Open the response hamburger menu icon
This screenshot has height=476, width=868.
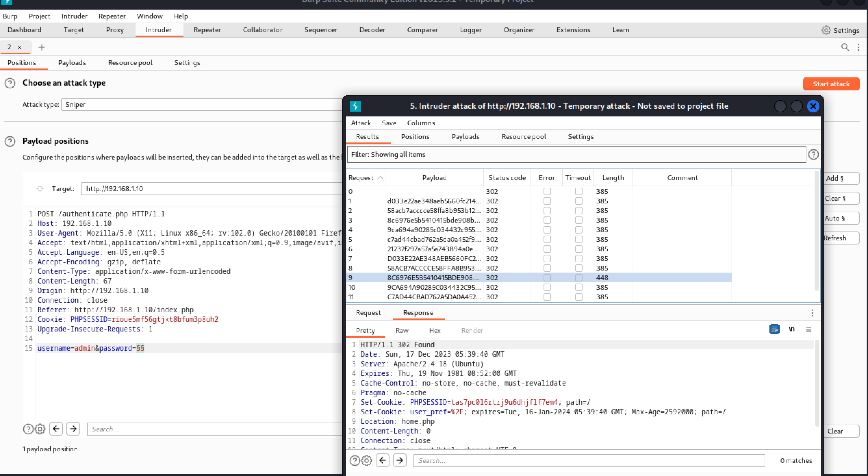809,329
